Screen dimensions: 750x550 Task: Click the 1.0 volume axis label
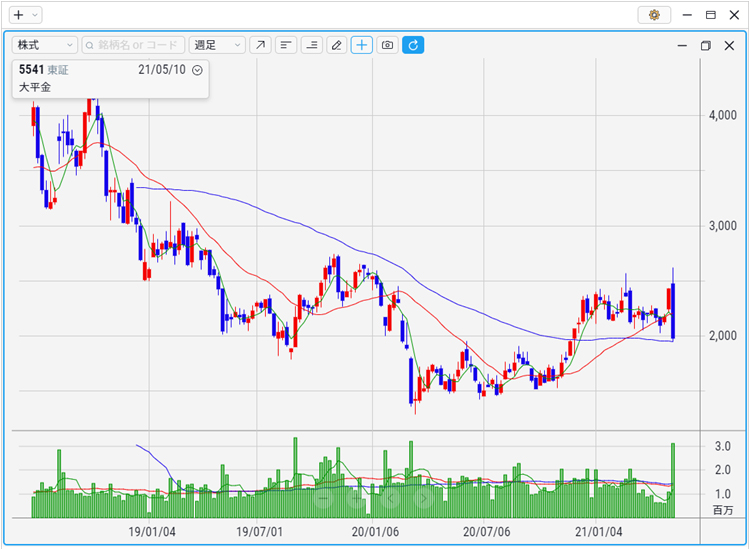tap(723, 494)
